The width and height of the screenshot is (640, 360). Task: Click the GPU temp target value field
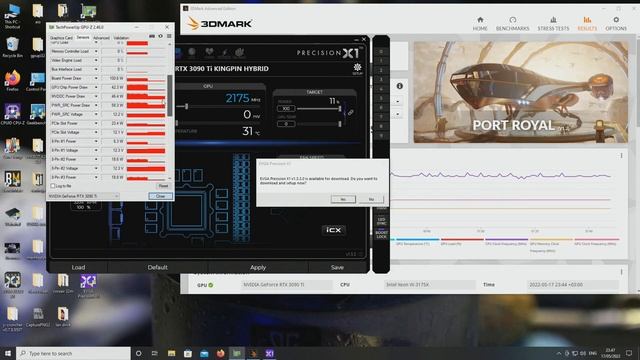(286, 124)
